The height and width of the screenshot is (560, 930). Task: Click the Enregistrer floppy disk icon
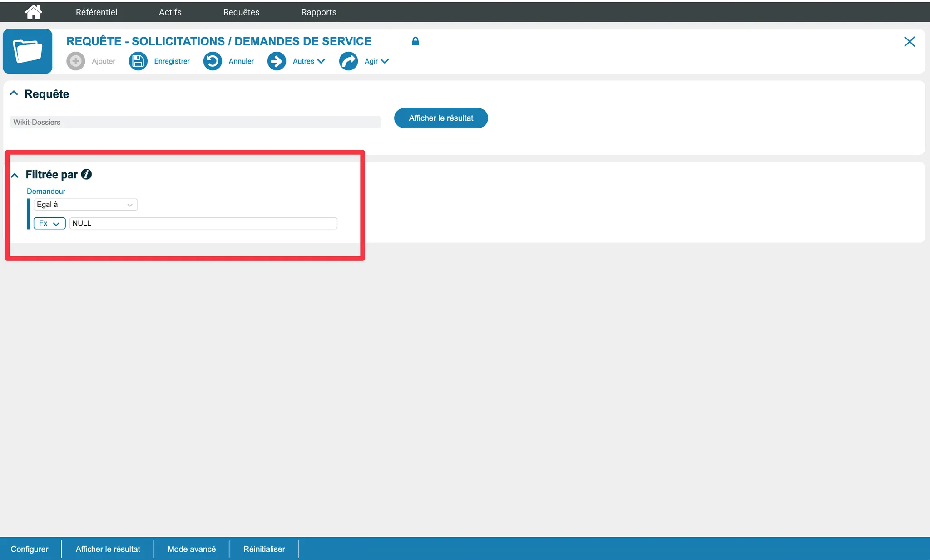point(138,61)
